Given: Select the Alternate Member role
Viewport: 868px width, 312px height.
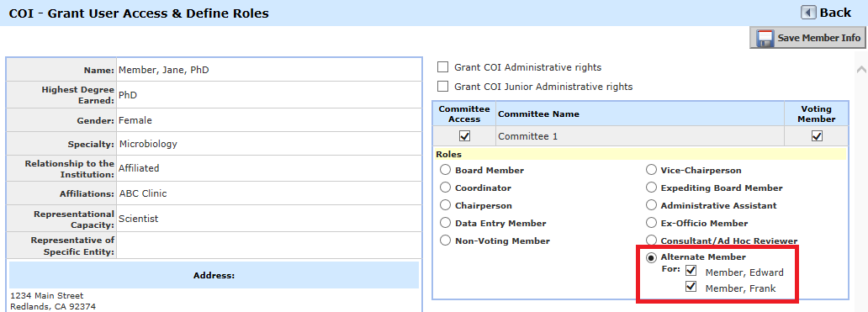Looking at the screenshot, I should pyautogui.click(x=651, y=257).
